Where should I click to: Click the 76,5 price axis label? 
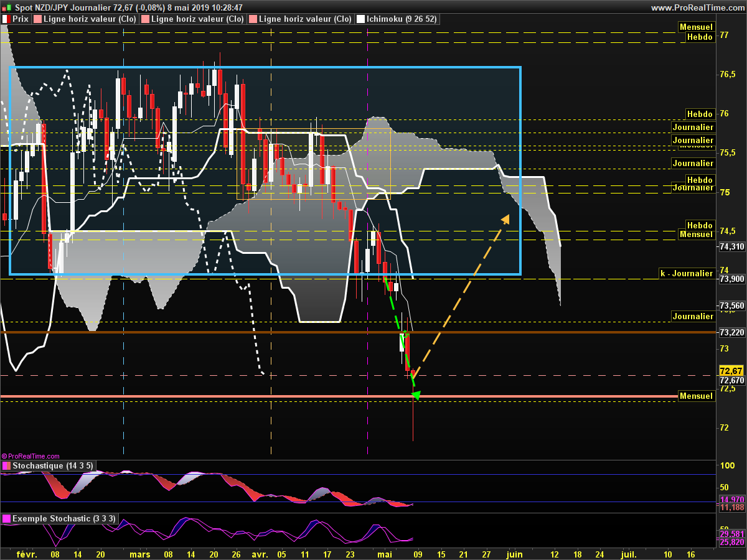[728, 74]
